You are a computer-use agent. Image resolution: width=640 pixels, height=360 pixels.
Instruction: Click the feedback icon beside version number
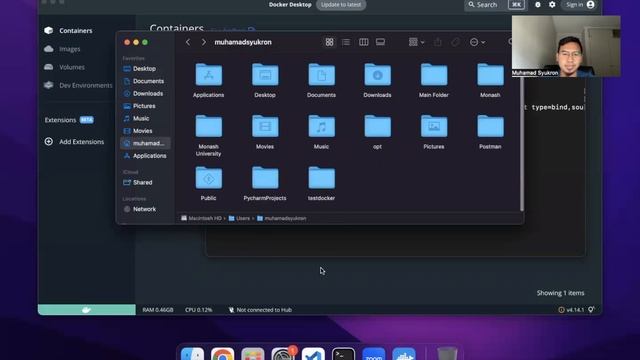click(x=591, y=310)
